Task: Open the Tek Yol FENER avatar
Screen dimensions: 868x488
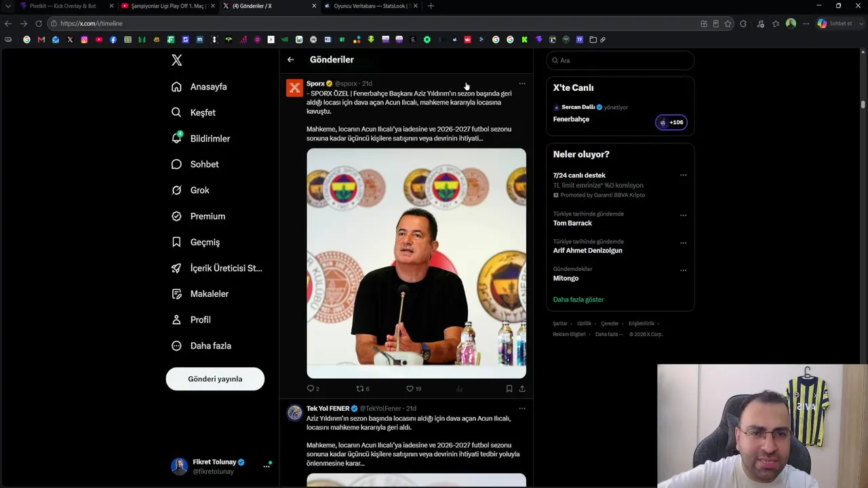Action: [294, 413]
